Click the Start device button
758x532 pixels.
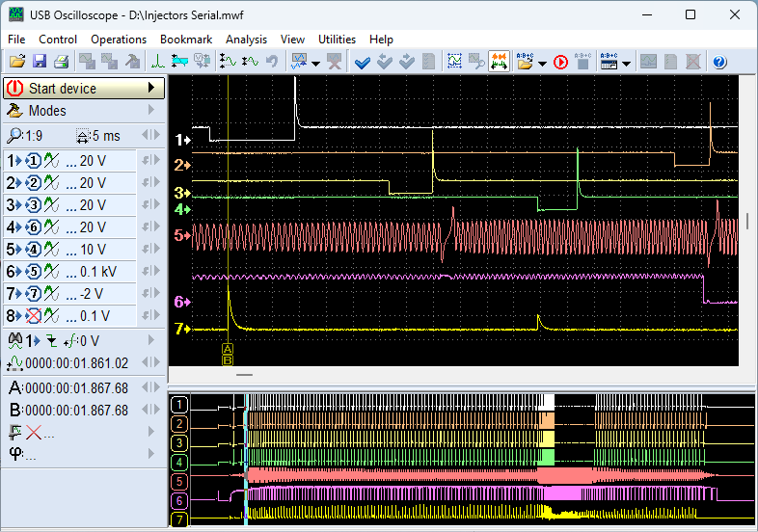pos(84,88)
